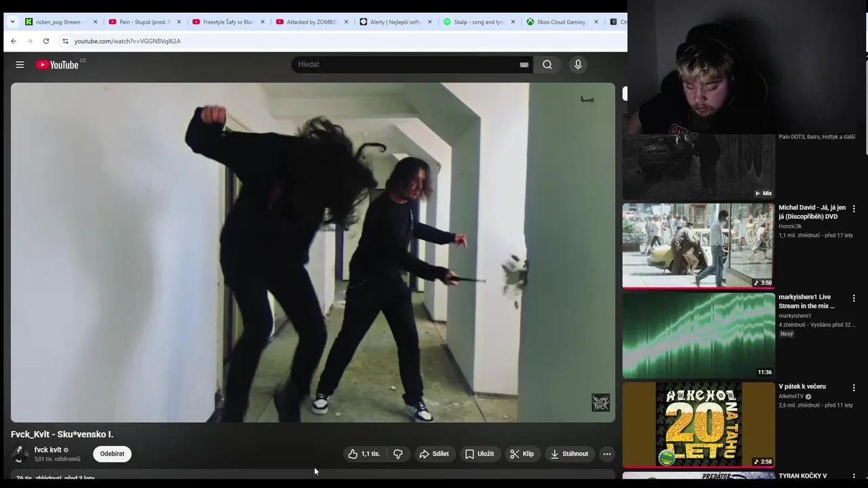Click the Uložit save button
The image size is (868, 488).
479,454
